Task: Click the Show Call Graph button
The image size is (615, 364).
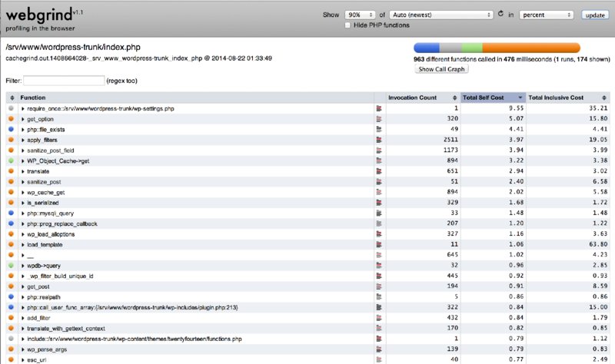Action: point(441,69)
